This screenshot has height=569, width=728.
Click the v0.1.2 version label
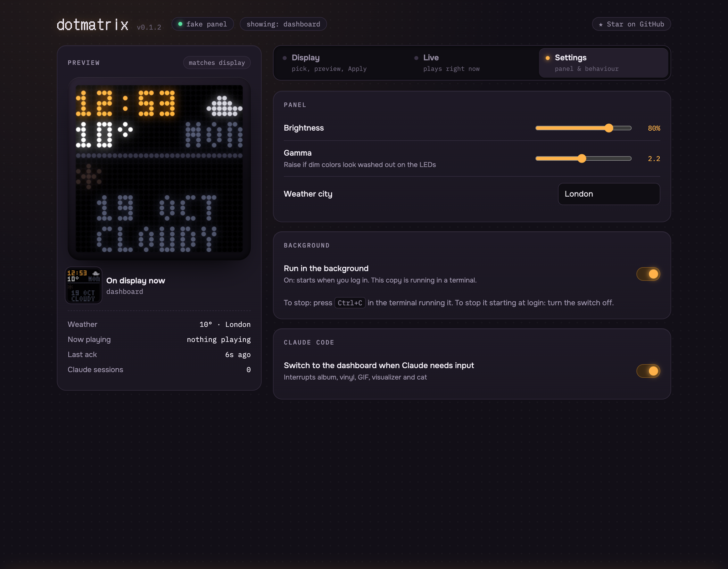point(149,27)
